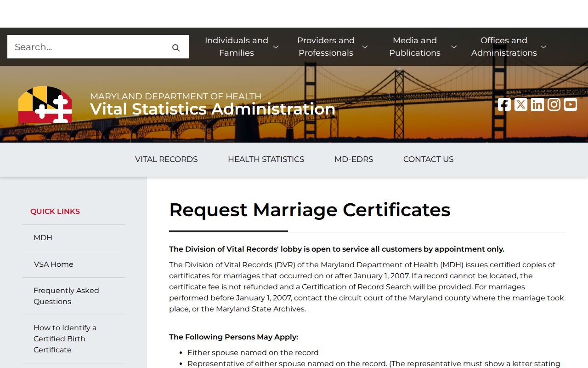This screenshot has height=368, width=588.
Task: Click the Maryland Department of Health text
Action: point(175,96)
